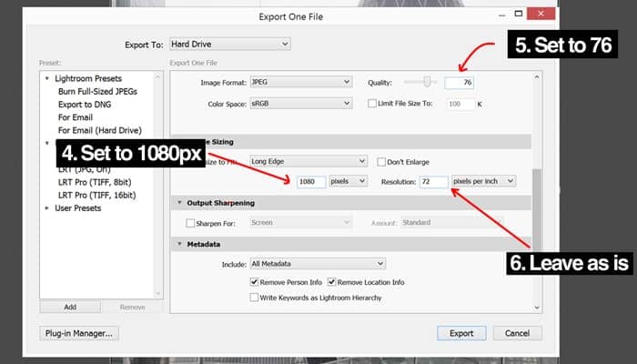
Task: Select LRT Pro (TIFF, 8bit) preset
Action: [95, 182]
